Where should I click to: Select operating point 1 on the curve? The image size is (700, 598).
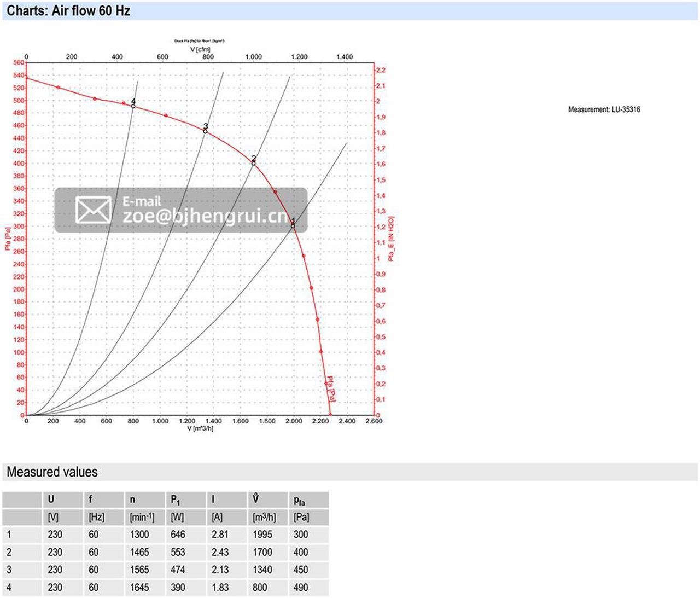tap(293, 226)
